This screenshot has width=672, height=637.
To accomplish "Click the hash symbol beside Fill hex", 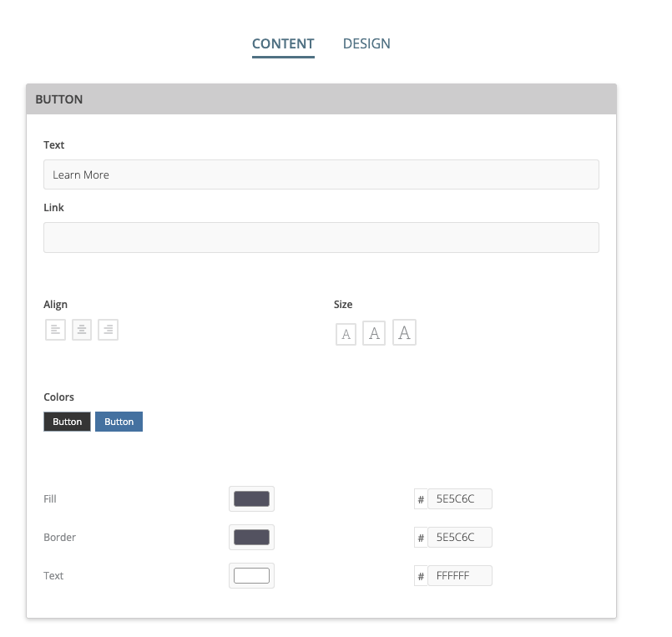I will click(x=421, y=500).
